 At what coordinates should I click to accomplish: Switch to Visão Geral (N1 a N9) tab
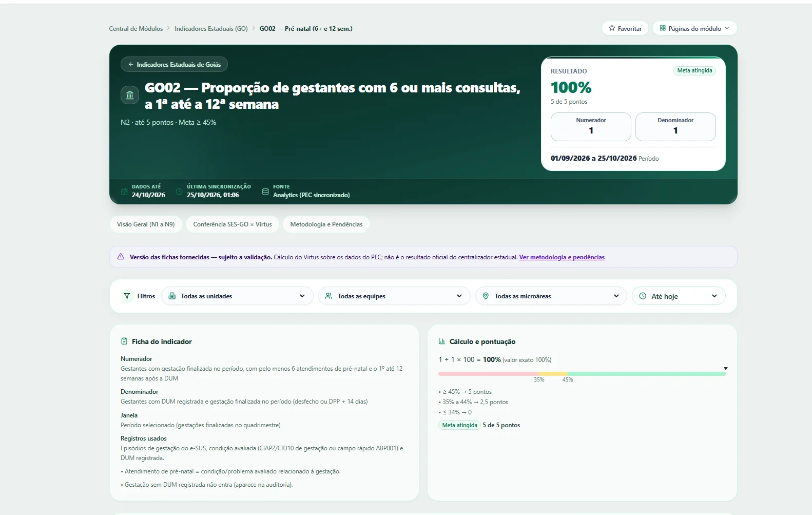point(146,224)
